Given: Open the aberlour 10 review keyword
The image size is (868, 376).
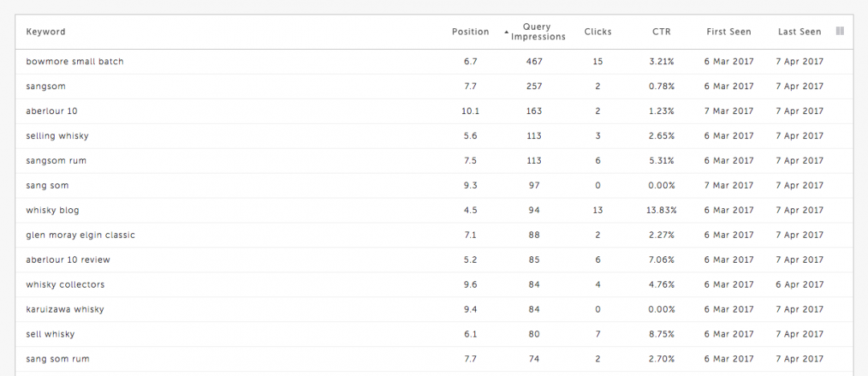Looking at the screenshot, I should (x=68, y=260).
